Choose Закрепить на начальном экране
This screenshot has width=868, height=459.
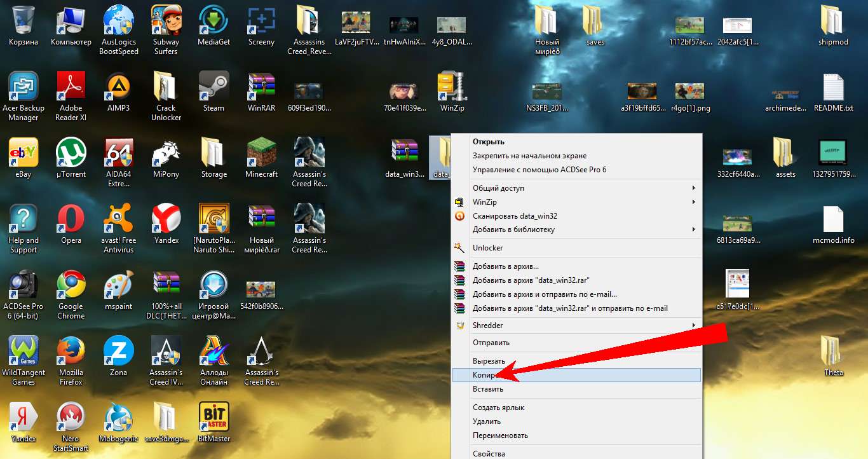tap(576, 156)
